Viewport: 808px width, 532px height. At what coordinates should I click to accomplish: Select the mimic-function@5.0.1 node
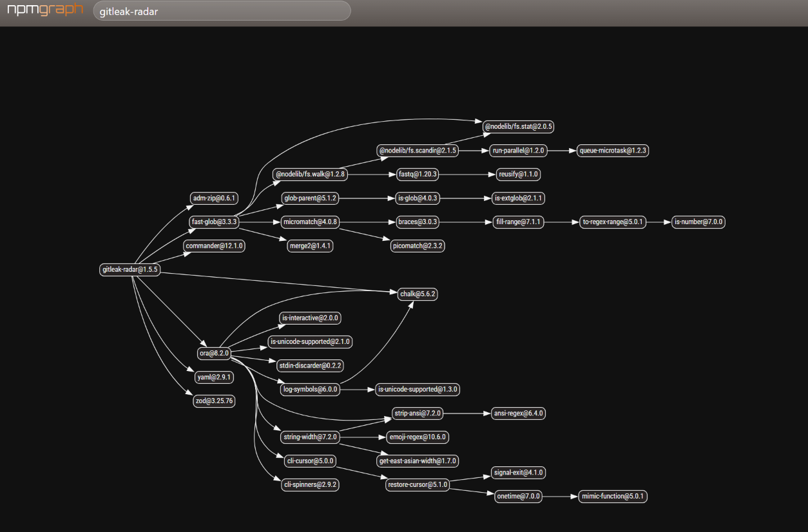tap(613, 497)
